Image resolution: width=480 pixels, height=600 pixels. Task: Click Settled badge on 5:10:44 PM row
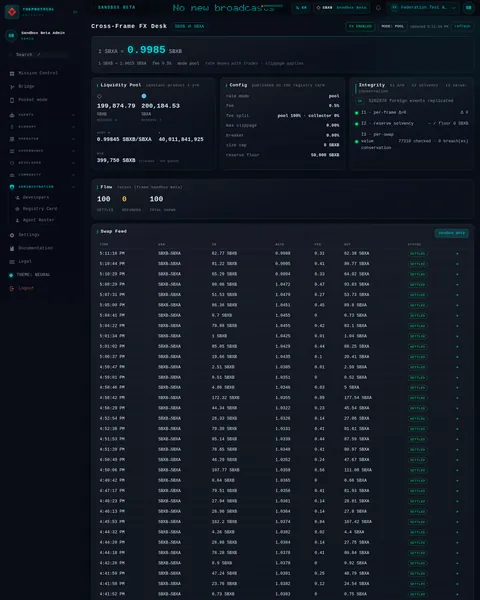click(x=418, y=264)
